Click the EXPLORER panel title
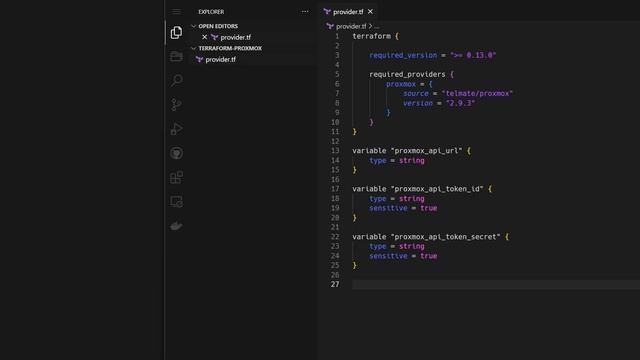 [211, 12]
